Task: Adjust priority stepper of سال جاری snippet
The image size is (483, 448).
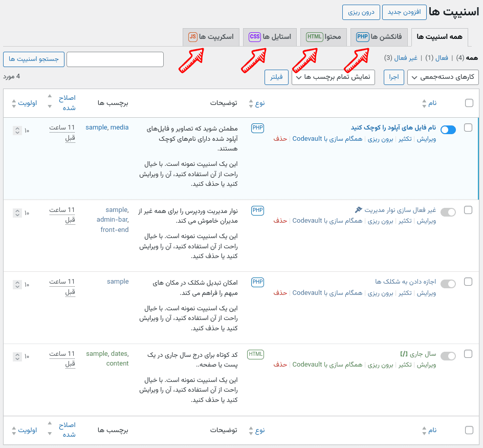Action: pos(17,357)
